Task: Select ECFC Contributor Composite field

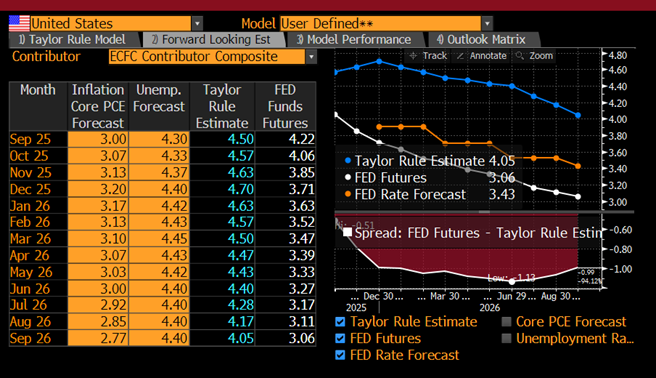Action: tap(207, 56)
